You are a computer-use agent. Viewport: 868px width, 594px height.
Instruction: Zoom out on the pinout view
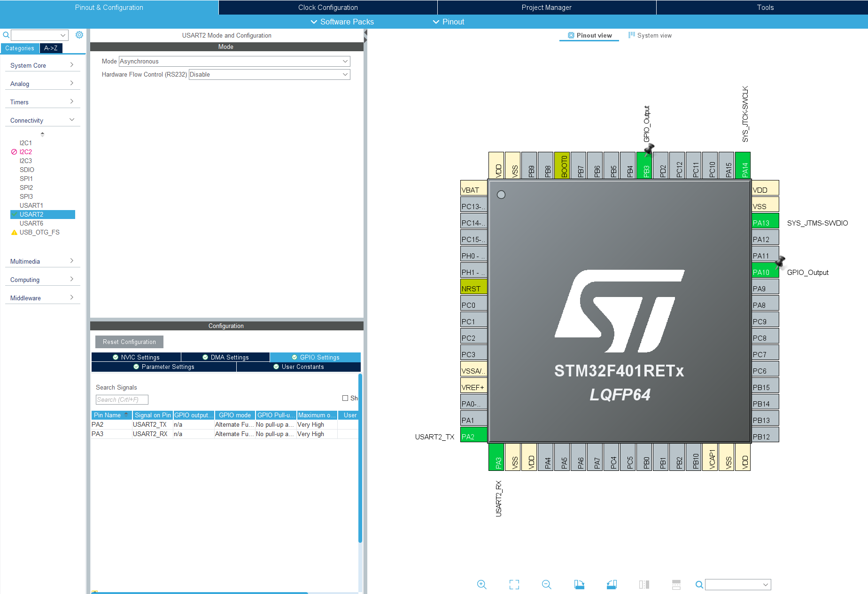click(546, 584)
